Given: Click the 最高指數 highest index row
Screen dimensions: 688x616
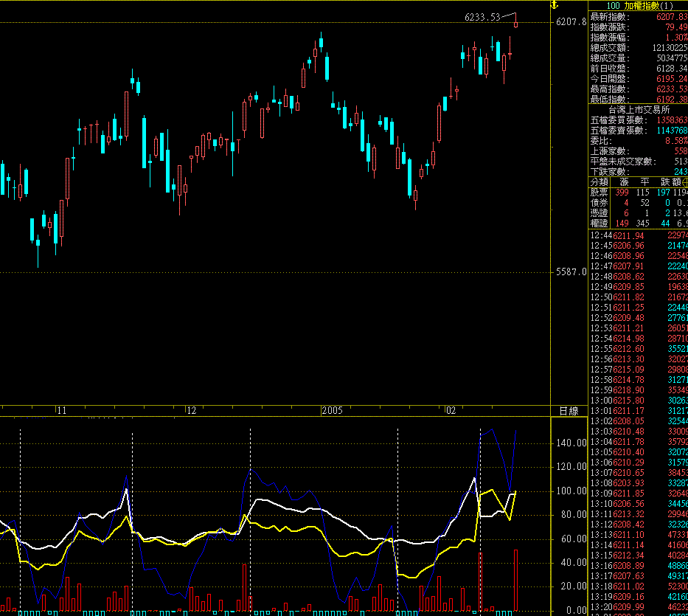Looking at the screenshot, I should point(638,89).
